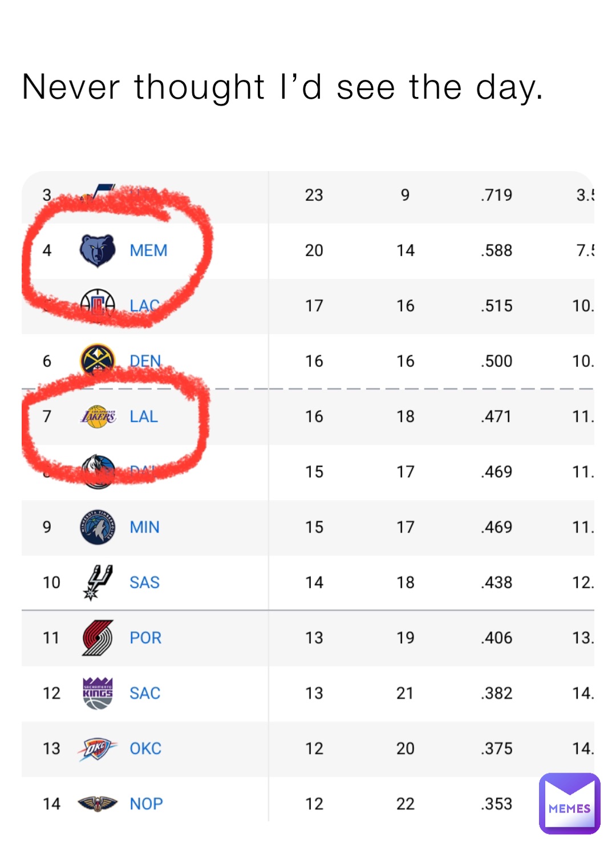Click the Minnesota Timberwolves logo
The width and height of the screenshot is (616, 856).
tap(98, 527)
